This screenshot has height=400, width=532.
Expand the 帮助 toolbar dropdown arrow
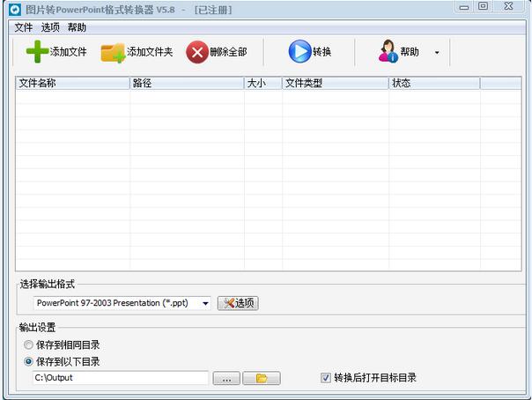(437, 53)
